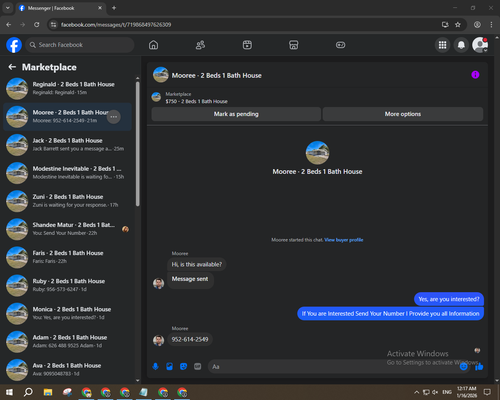The height and width of the screenshot is (400, 500).
Task: Click the Facebook logo icon
Action: (x=14, y=45)
